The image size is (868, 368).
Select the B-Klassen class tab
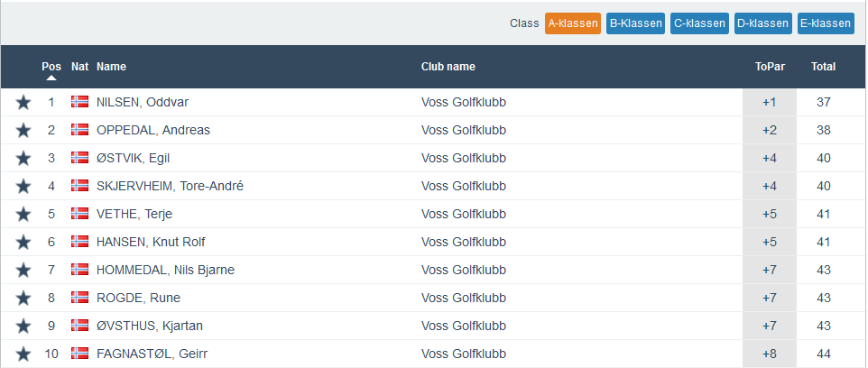[x=635, y=23]
